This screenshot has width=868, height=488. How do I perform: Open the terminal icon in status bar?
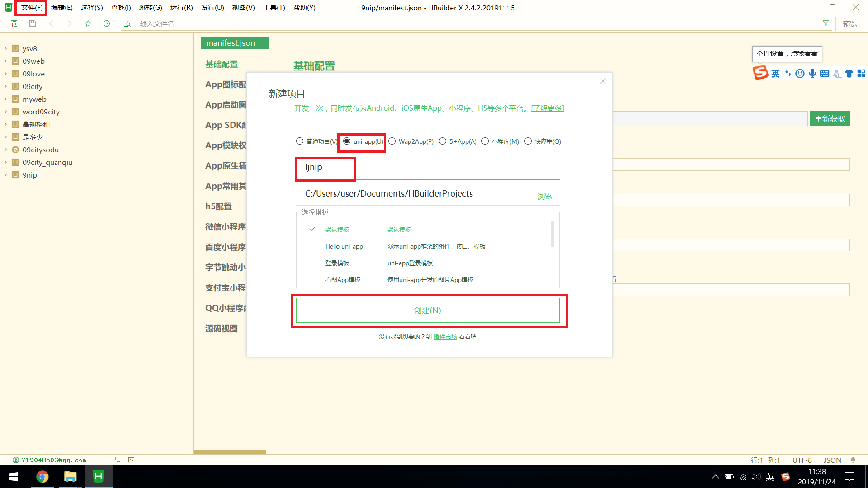pos(132,460)
